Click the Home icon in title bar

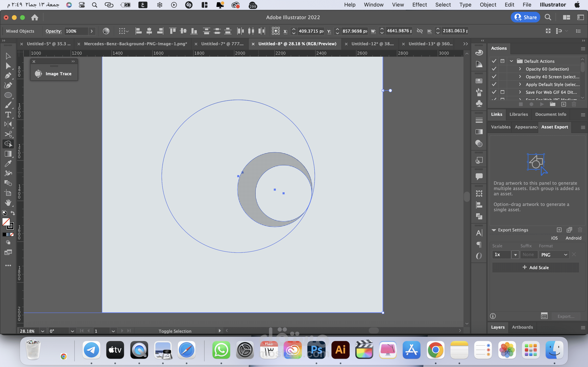pyautogui.click(x=35, y=17)
